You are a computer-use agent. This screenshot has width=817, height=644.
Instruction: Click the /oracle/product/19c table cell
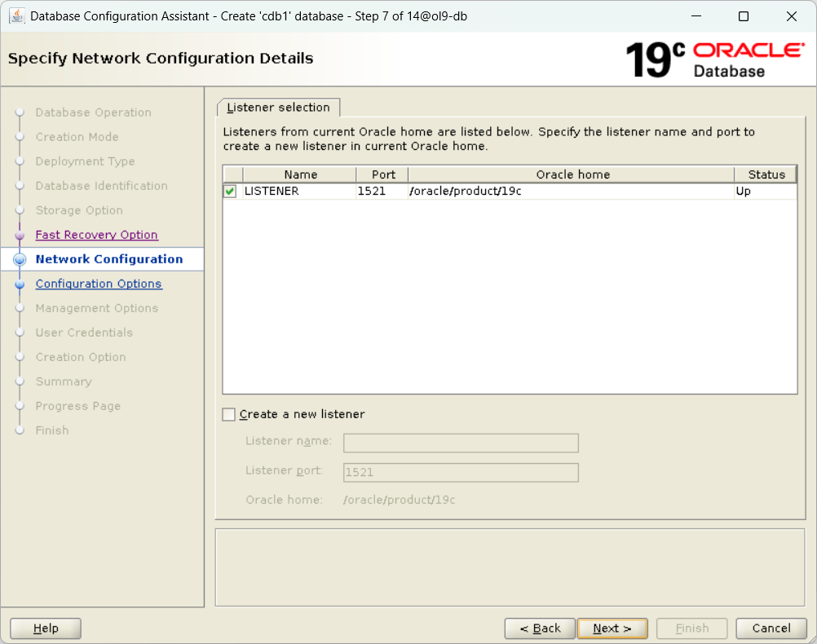(x=572, y=192)
